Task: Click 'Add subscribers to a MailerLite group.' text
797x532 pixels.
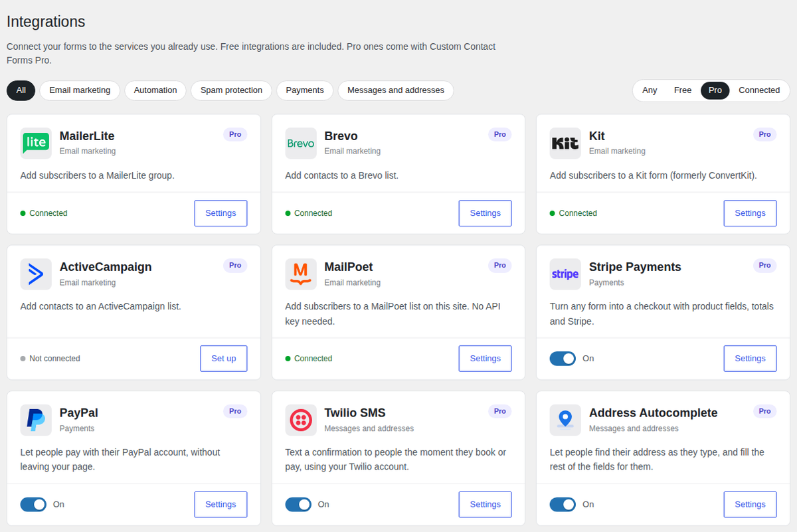Action: [x=98, y=176]
